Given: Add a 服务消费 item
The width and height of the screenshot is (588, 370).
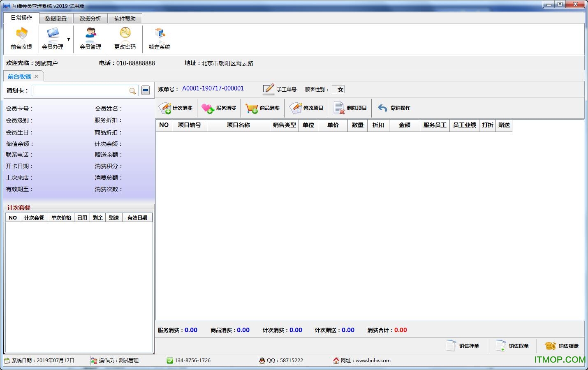Looking at the screenshot, I should pos(219,108).
